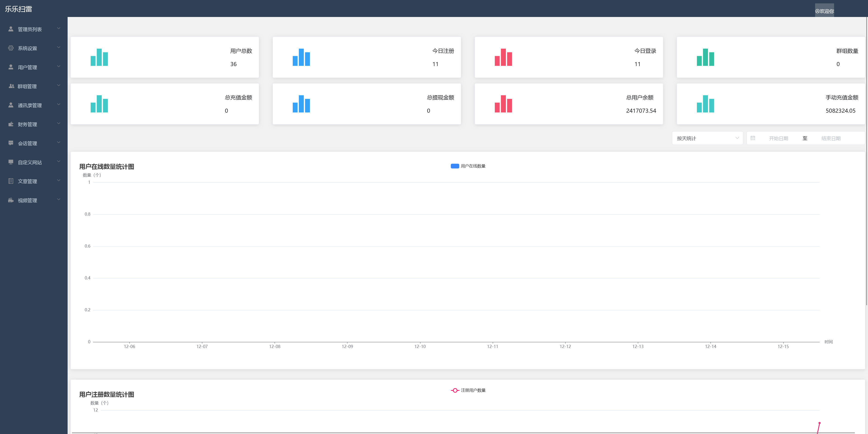The height and width of the screenshot is (434, 868).
Task: Click the admin list person icon
Action: (x=11, y=29)
